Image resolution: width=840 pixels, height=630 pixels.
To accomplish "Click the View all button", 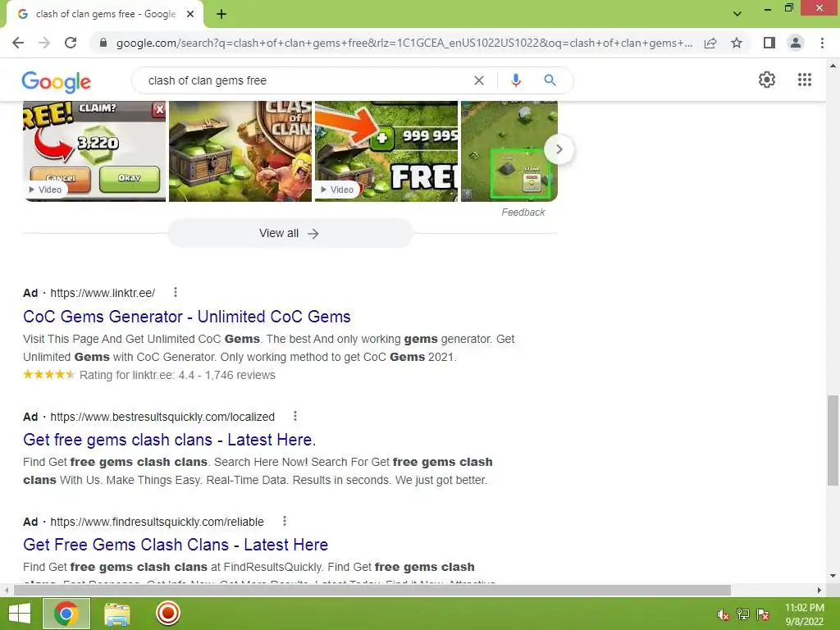I will 290,234.
